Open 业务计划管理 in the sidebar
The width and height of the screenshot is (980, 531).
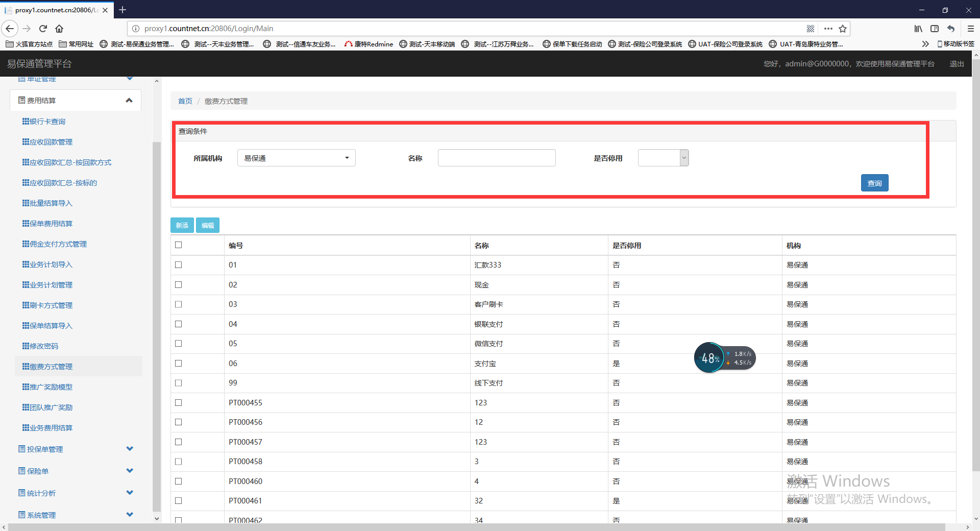(47, 285)
